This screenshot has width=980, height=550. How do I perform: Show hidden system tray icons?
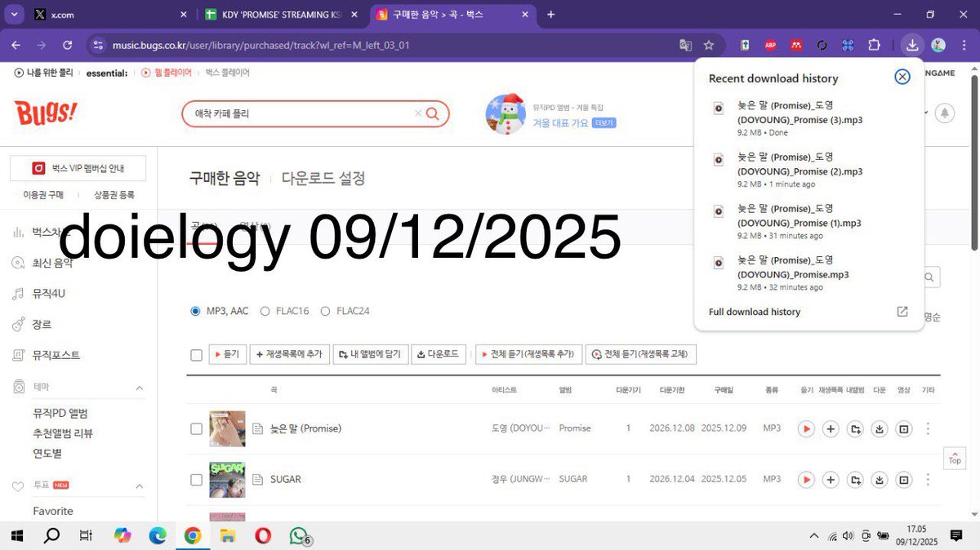tap(813, 535)
